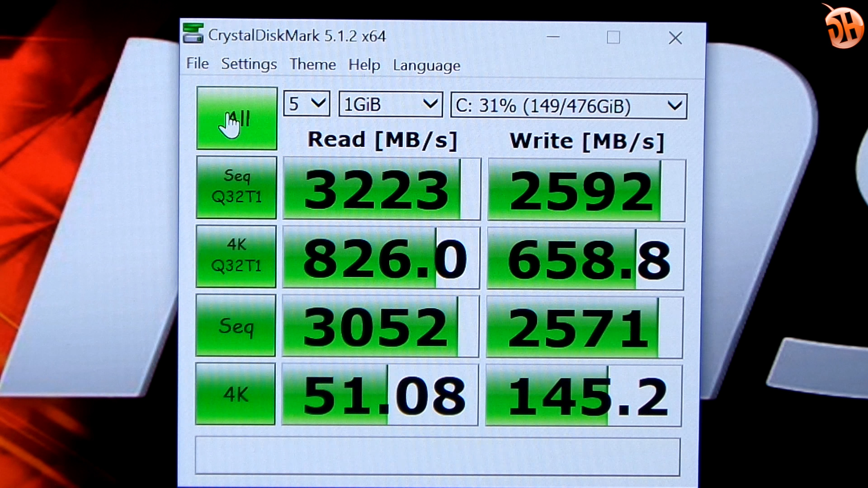Open the Help menu
The image size is (868, 488).
coord(364,66)
